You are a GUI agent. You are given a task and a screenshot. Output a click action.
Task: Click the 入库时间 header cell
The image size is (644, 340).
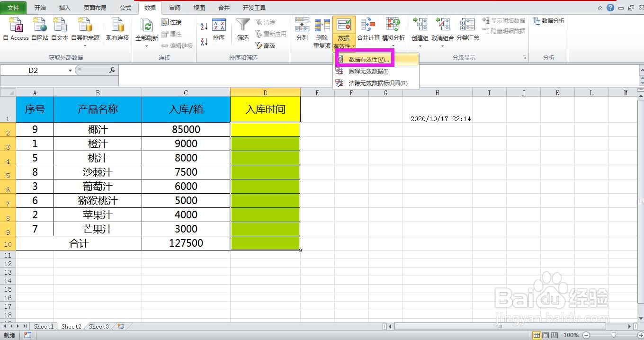(x=265, y=109)
